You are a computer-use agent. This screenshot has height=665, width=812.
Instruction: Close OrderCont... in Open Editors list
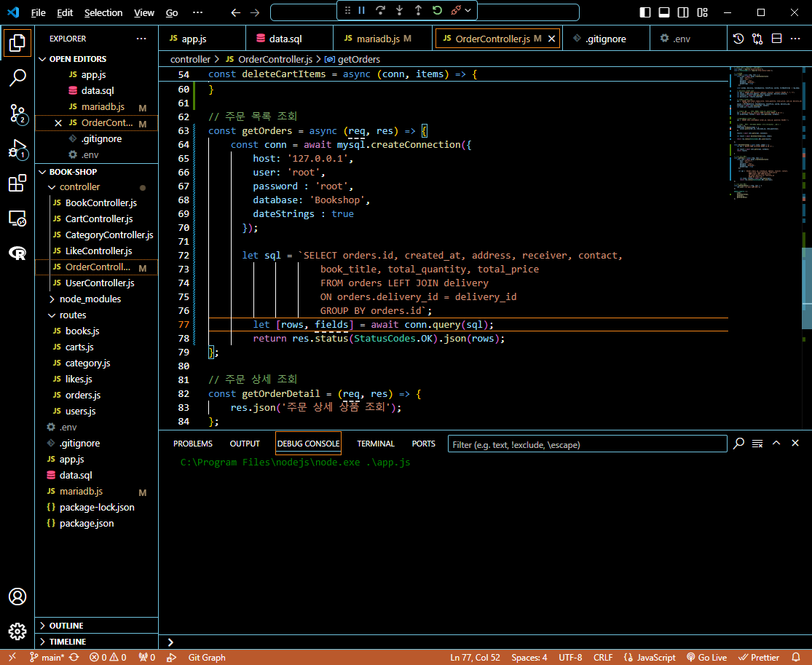58,123
